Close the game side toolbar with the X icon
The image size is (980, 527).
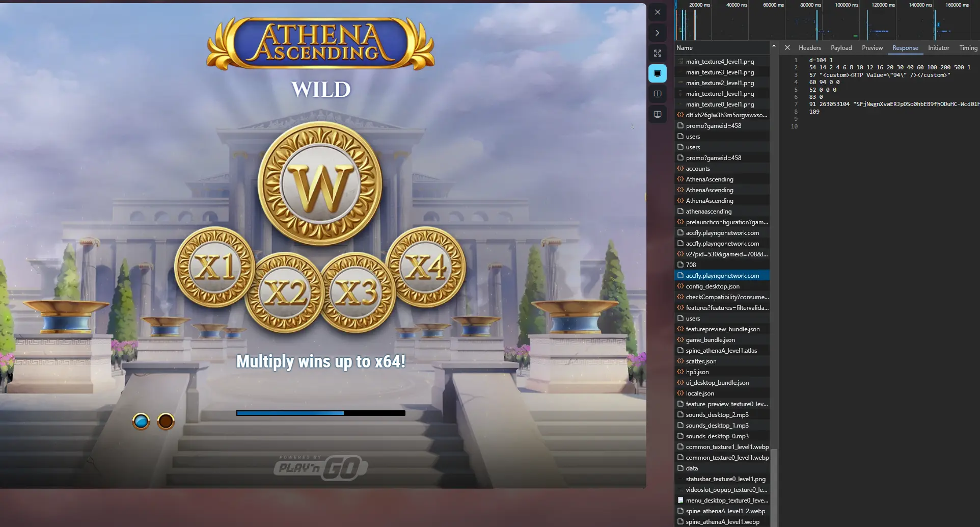tap(658, 12)
